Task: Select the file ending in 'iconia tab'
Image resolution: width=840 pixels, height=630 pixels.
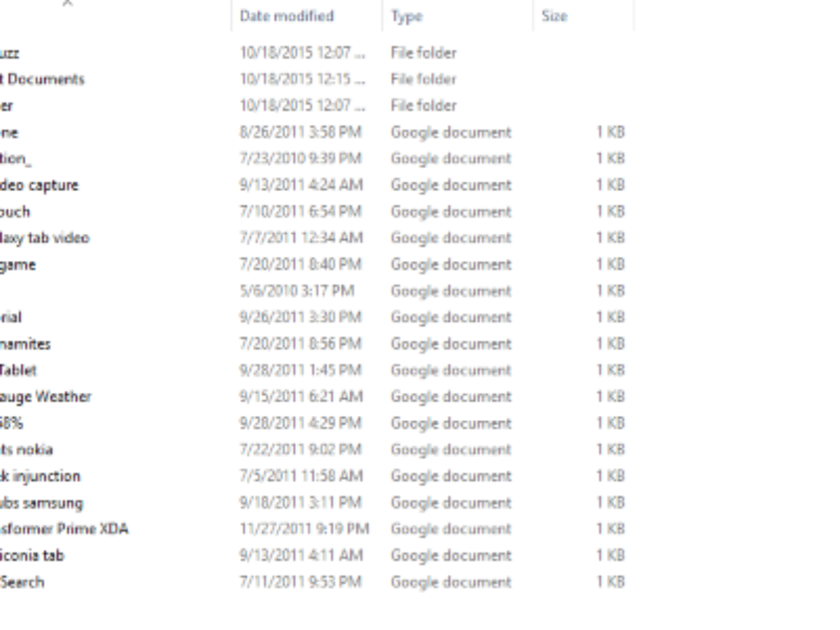Action: pos(32,555)
